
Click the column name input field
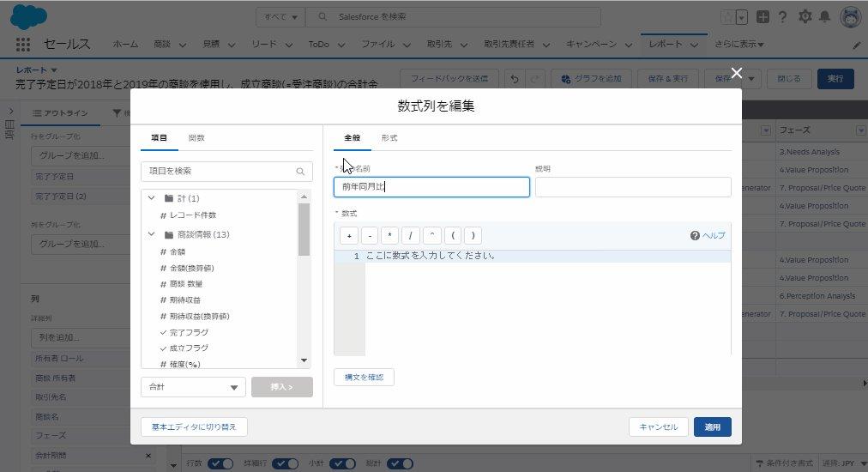click(431, 187)
